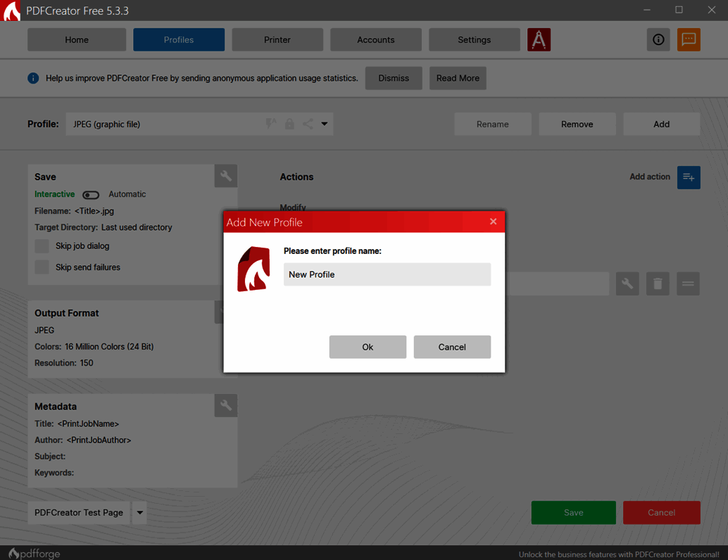This screenshot has height=560, width=728.
Task: Click the green Save button
Action: click(573, 513)
